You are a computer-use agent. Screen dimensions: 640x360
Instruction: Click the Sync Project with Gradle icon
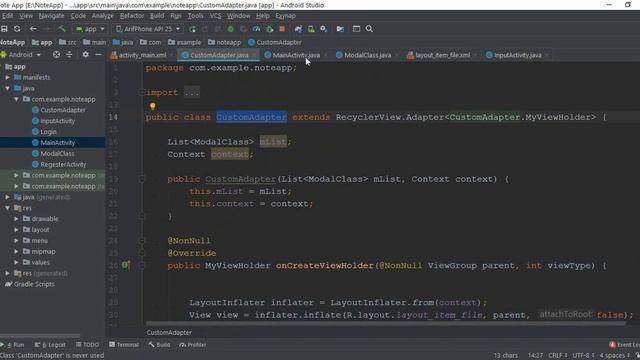(298, 29)
